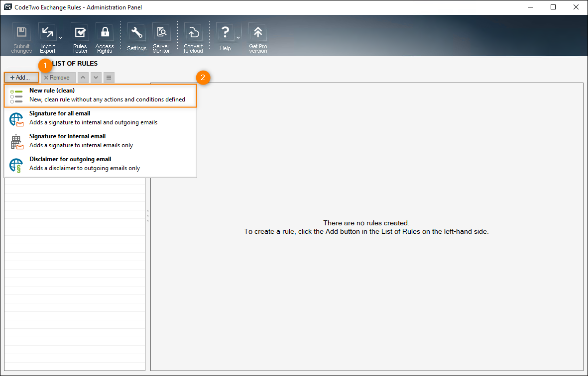Expand the Import Export dropdown arrow

(x=60, y=38)
